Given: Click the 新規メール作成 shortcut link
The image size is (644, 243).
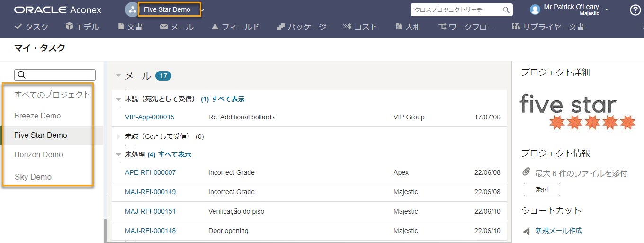Looking at the screenshot, I should [559, 231].
